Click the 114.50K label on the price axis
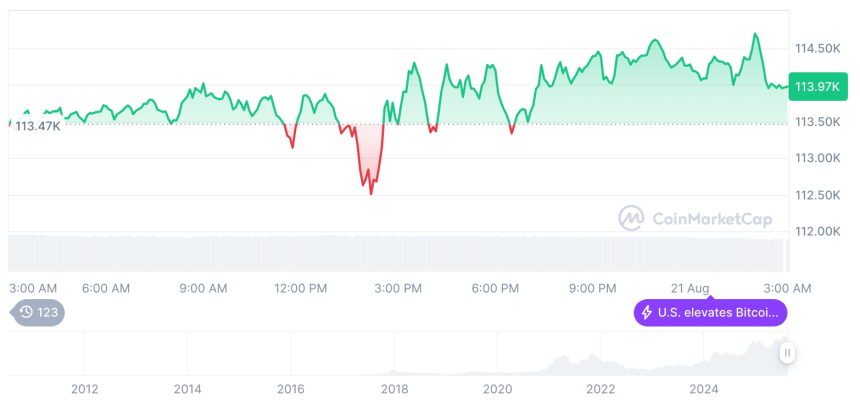Viewport: 860px width, 401px height. [816, 48]
